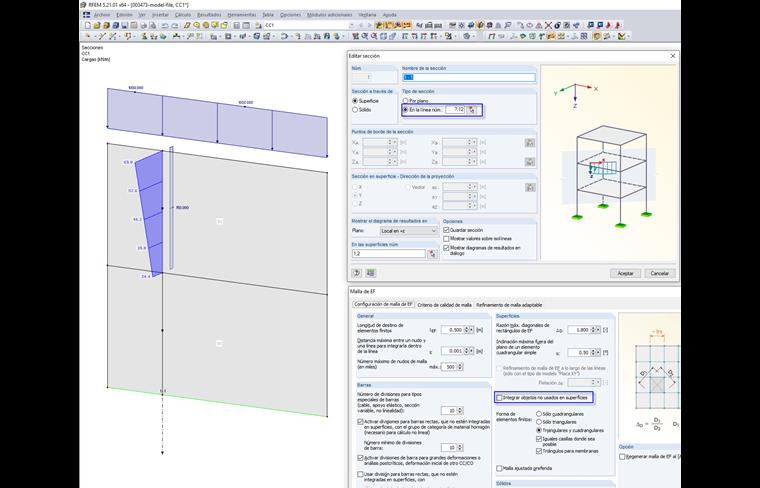Enable 'Integrar objetos no usados en superficies'

[499, 397]
